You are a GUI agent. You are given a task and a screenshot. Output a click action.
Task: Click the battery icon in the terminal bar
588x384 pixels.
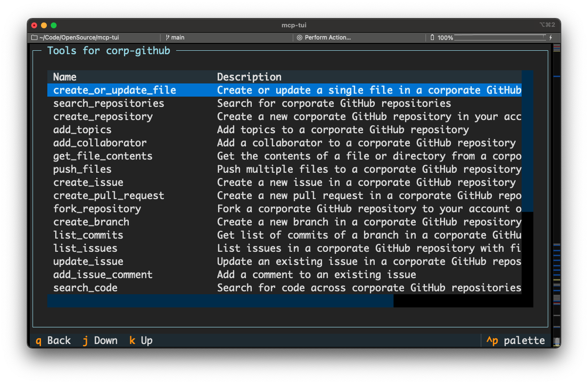(x=431, y=37)
